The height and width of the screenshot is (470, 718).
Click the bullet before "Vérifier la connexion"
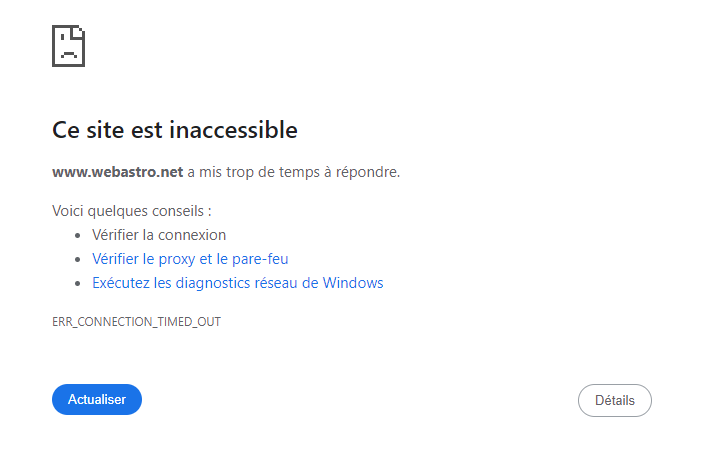click(78, 236)
